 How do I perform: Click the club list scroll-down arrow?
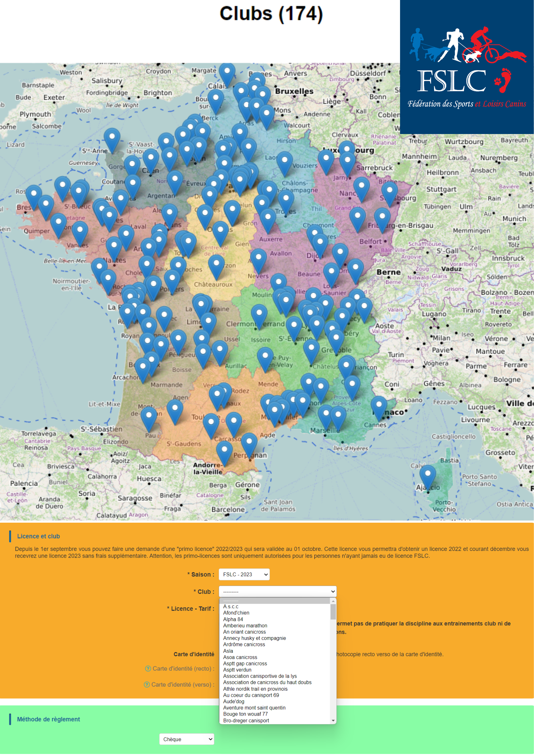333,721
